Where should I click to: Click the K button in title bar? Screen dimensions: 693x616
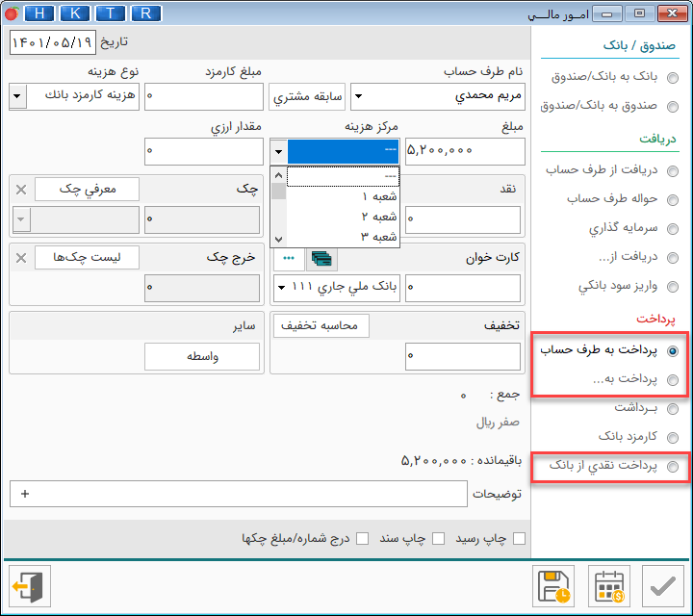[x=75, y=13]
